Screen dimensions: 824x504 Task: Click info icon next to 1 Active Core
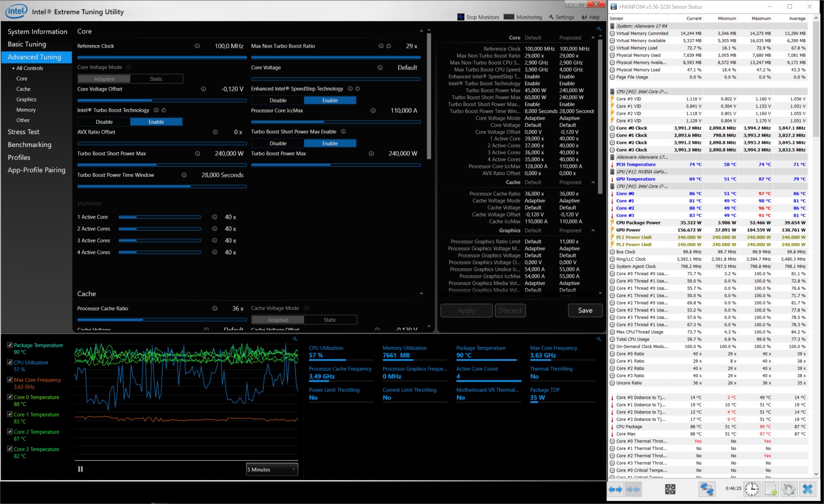click(x=215, y=217)
